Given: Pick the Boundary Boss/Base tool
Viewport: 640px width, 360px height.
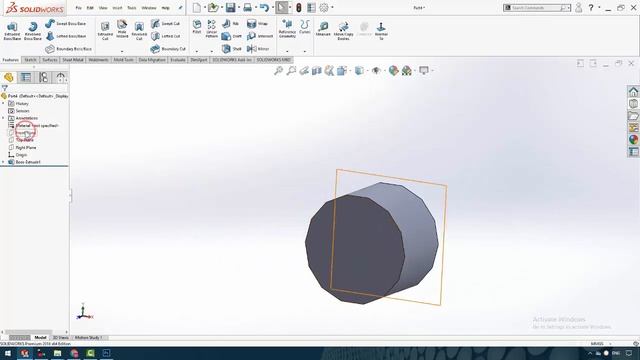Looking at the screenshot, I should click(x=68, y=49).
